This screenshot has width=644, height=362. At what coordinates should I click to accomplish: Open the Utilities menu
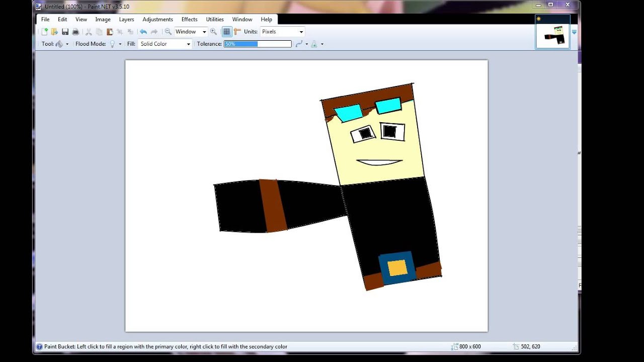pyautogui.click(x=215, y=20)
